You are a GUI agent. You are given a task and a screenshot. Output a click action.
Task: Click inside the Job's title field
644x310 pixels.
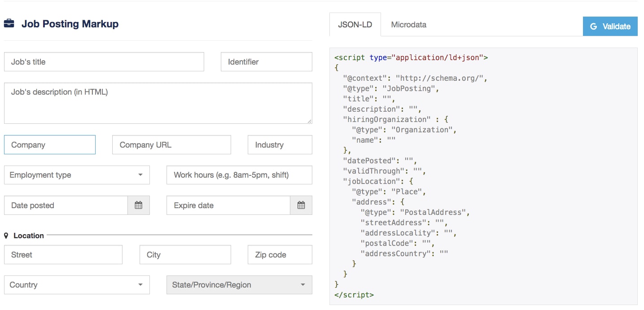pyautogui.click(x=103, y=61)
